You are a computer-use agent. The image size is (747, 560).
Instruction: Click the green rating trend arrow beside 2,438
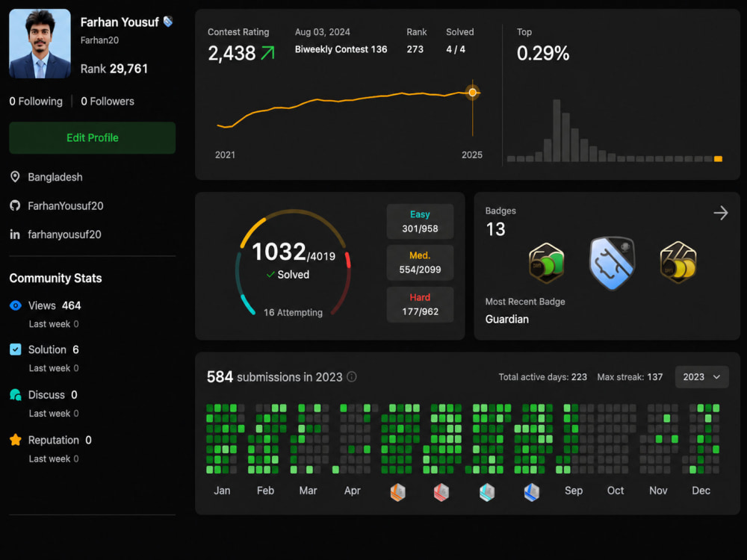click(267, 53)
